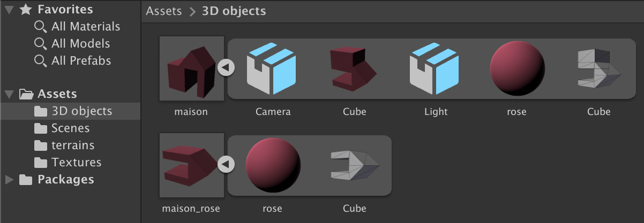Click the rose material sphere under maison
The height and width of the screenshot is (223, 644).
(x=517, y=68)
